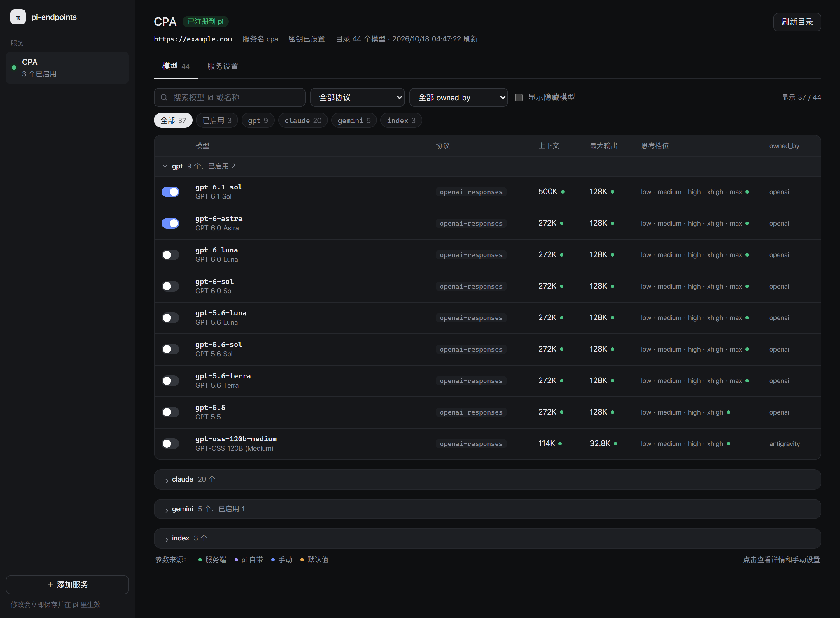Viewport: 840px width, 618px height.
Task: Switch to the 模型 tab
Action: tap(176, 66)
